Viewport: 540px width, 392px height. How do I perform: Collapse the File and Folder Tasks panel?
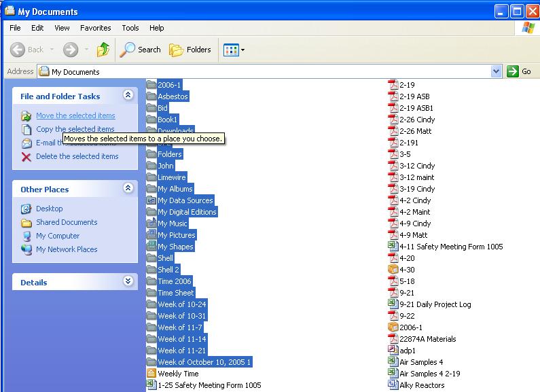point(128,94)
